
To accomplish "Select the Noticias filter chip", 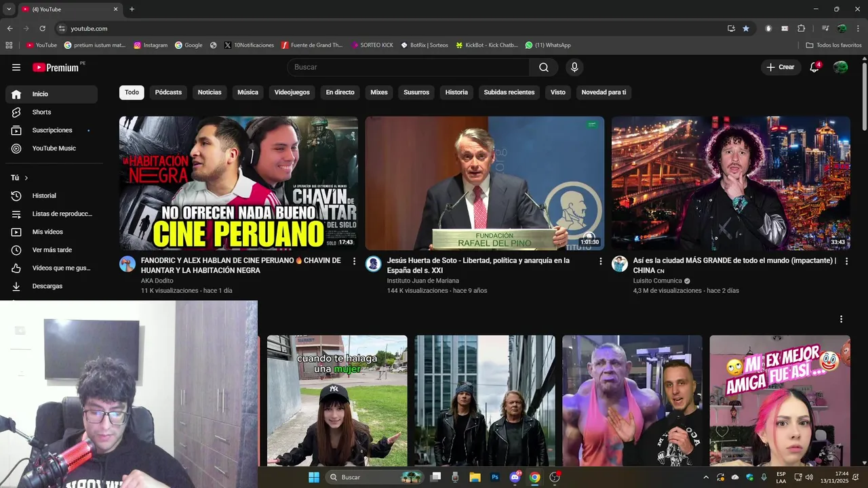I will click(x=210, y=92).
